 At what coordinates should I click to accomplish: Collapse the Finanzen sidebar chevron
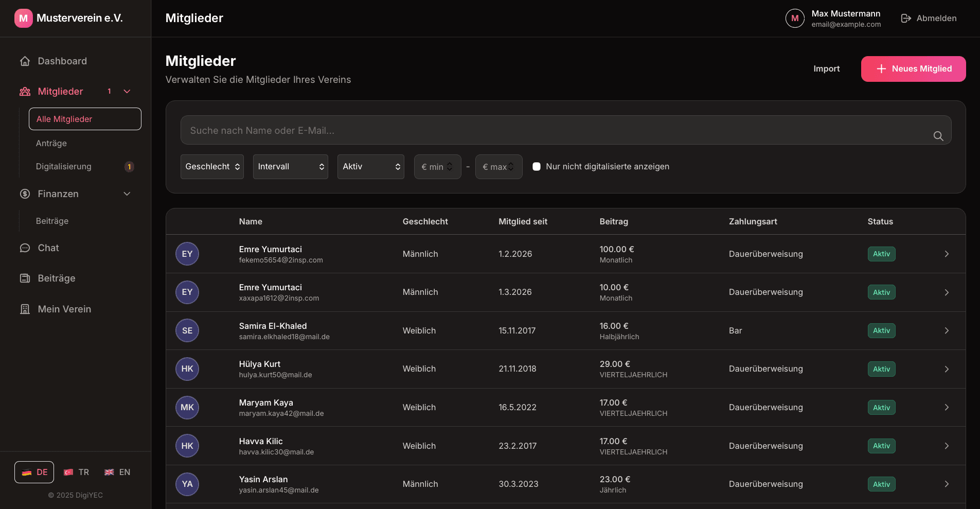(127, 194)
